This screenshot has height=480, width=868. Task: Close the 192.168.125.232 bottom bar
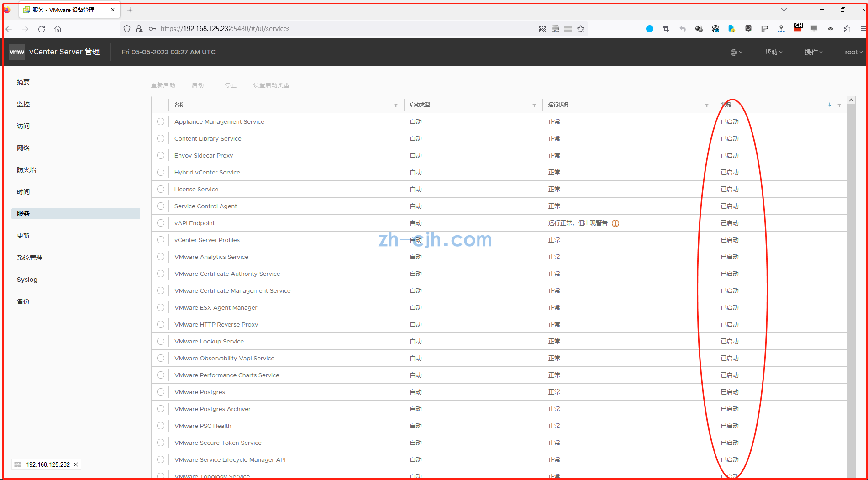pyautogui.click(x=76, y=464)
